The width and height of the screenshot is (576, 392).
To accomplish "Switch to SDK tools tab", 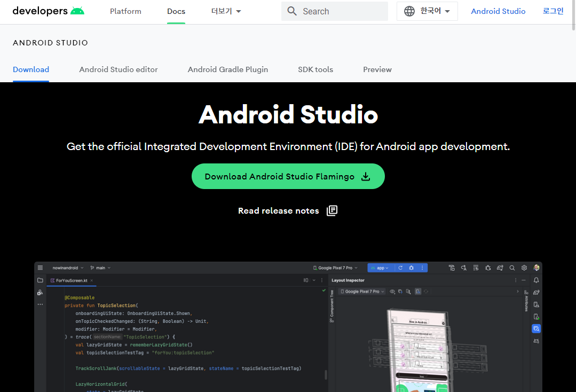I will (315, 69).
